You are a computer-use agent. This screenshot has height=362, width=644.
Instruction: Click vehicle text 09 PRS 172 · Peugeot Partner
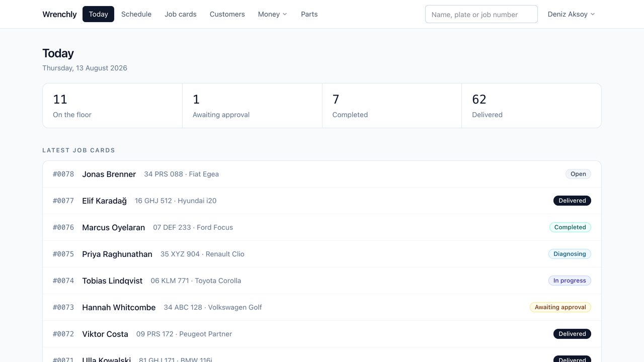[x=184, y=334]
